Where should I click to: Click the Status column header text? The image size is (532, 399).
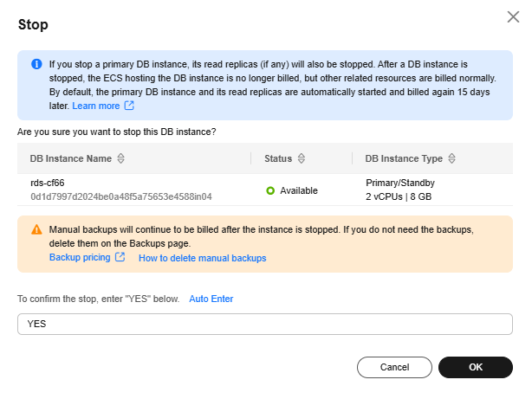(x=278, y=159)
